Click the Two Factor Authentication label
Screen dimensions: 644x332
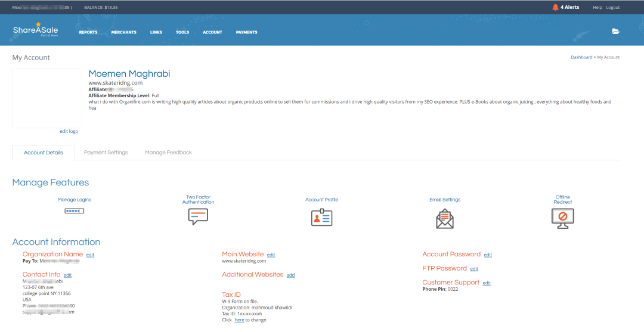(x=198, y=200)
